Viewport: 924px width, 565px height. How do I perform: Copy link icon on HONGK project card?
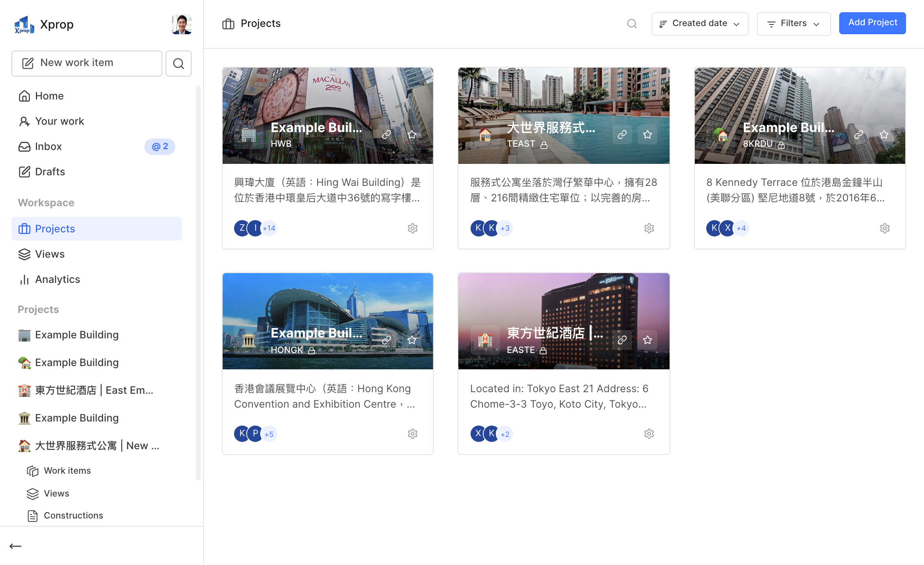pyautogui.click(x=387, y=340)
